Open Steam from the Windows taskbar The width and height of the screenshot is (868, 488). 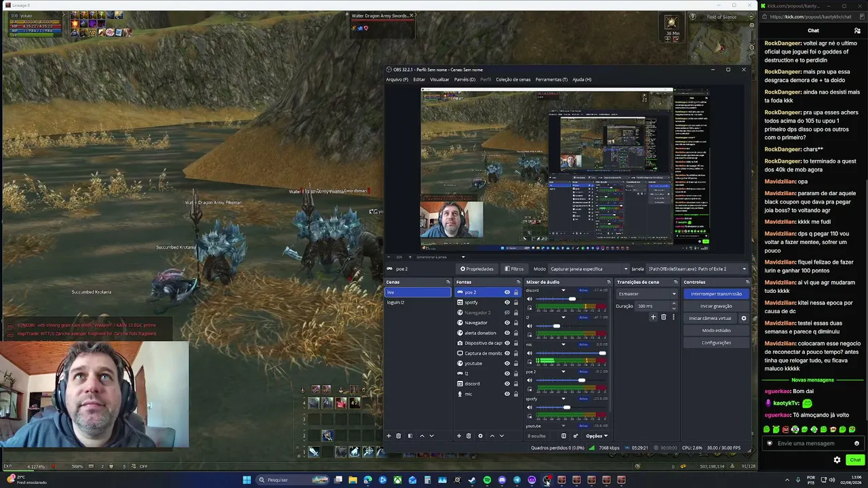pos(472,480)
